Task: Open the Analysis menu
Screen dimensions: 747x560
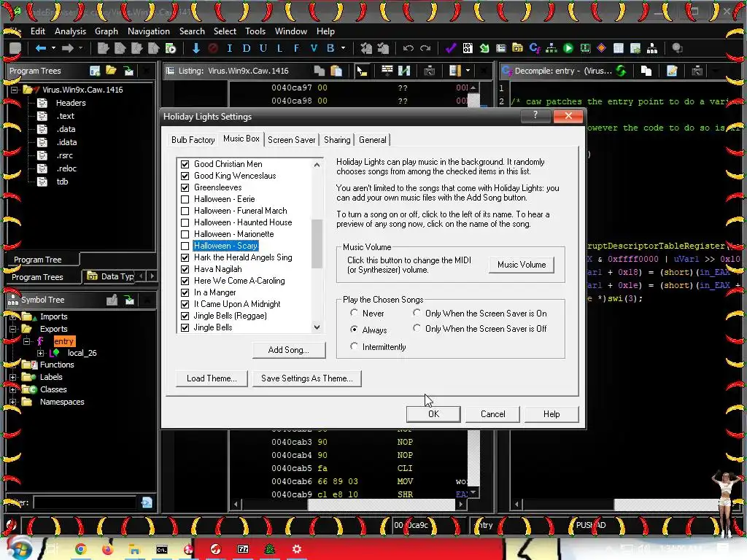Action: coord(70,31)
